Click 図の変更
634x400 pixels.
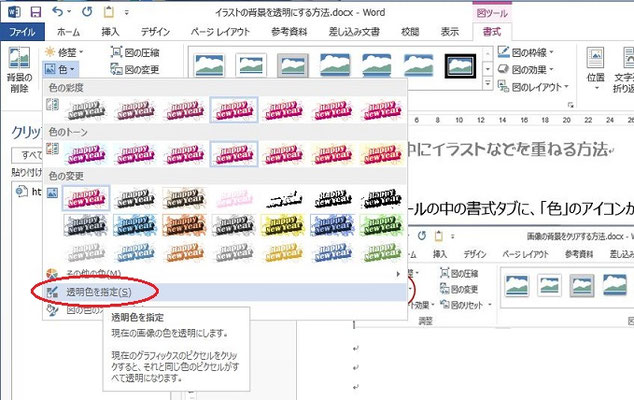coord(135,70)
